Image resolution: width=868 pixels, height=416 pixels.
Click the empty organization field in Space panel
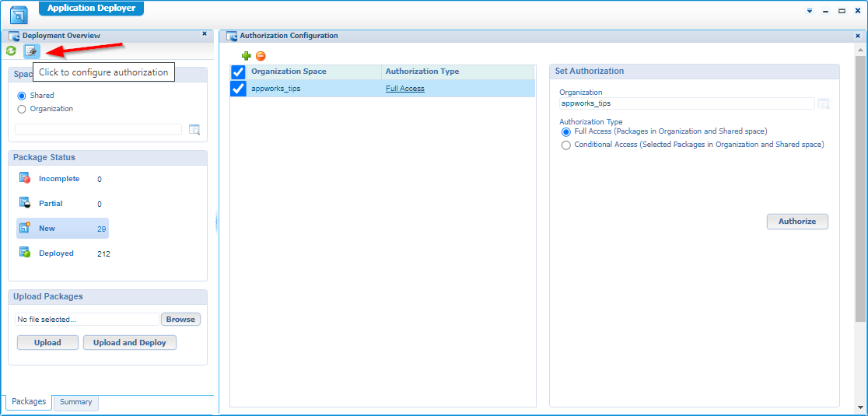(99, 129)
